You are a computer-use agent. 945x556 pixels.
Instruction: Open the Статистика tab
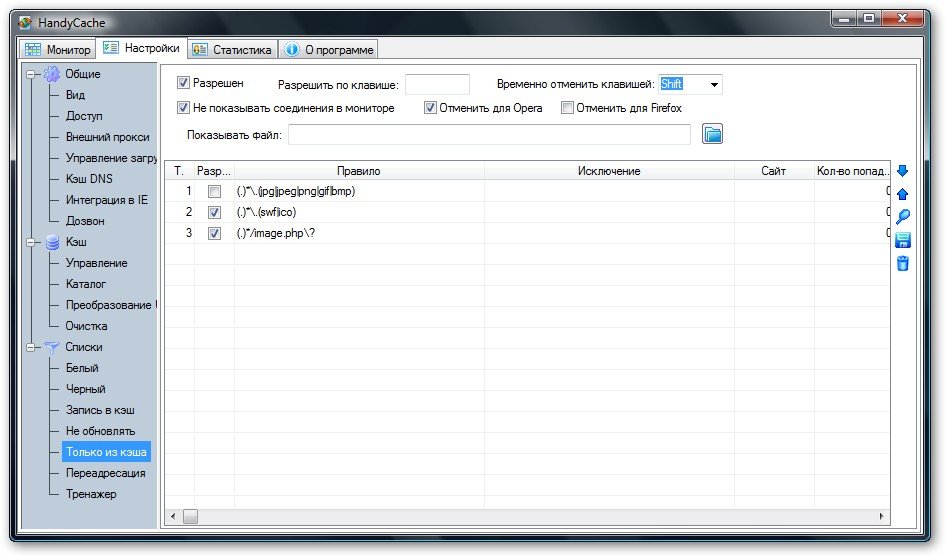pyautogui.click(x=231, y=49)
